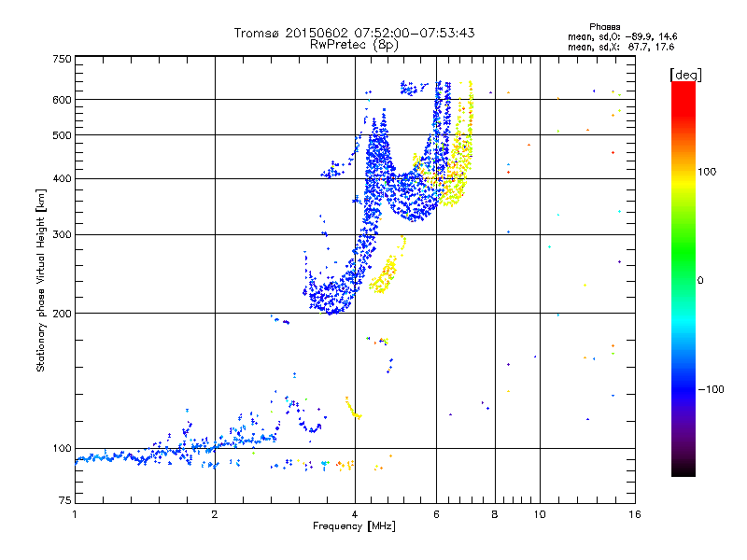Click the 'Stationary phase Virtual Height [km]' axis label

pyautogui.click(x=40, y=280)
